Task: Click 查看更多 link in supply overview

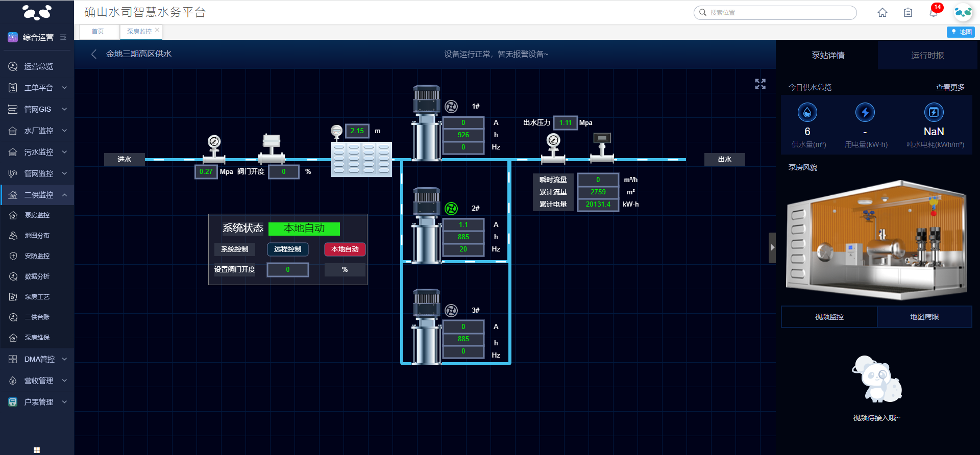Action: tap(950, 87)
